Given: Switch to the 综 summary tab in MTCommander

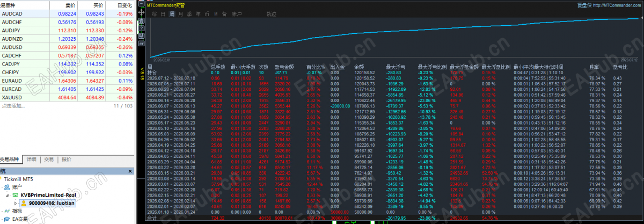Looking at the screenshot, I should [x=155, y=14].
